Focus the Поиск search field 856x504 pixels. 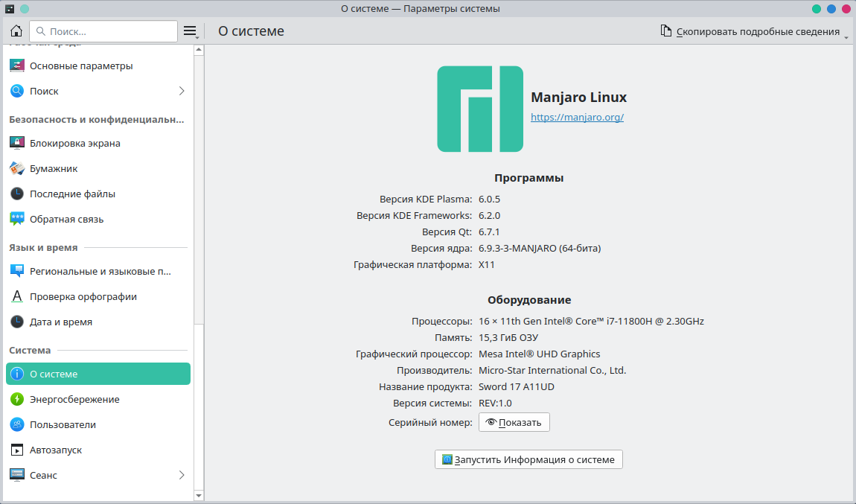click(103, 31)
